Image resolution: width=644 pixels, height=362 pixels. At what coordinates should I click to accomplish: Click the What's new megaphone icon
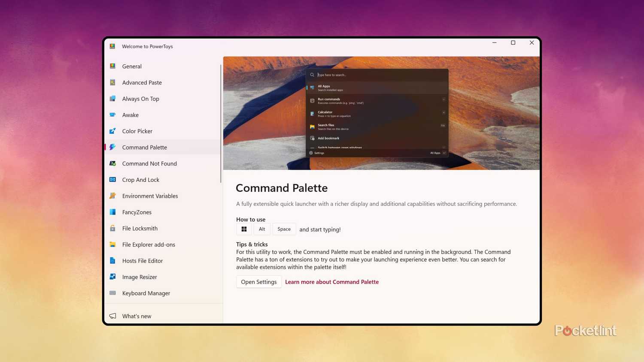(112, 316)
